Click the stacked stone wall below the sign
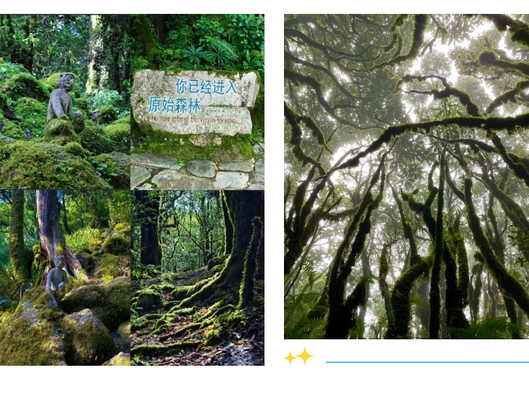Screen dimensions: 529x420 point(198,172)
